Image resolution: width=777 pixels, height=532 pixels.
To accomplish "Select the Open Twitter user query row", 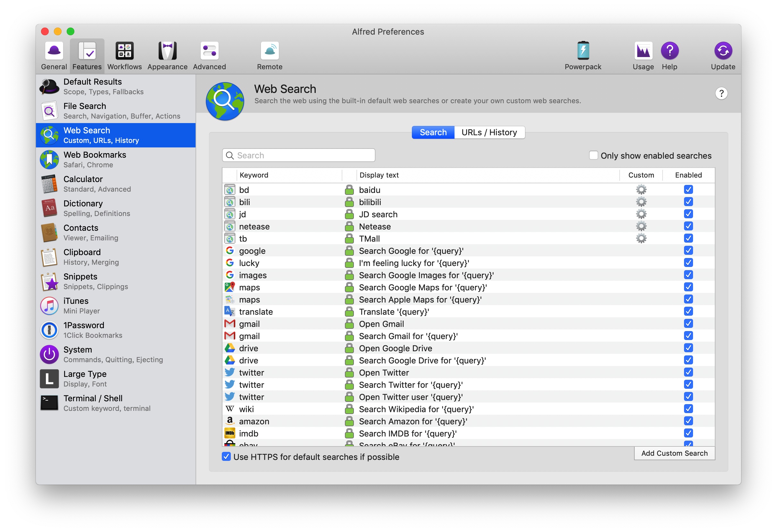I will tap(468, 397).
